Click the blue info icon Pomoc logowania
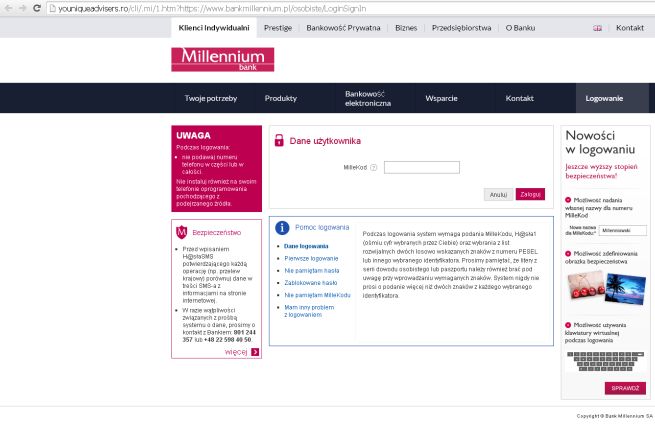Viewport: 655px width, 424px height. click(x=282, y=228)
